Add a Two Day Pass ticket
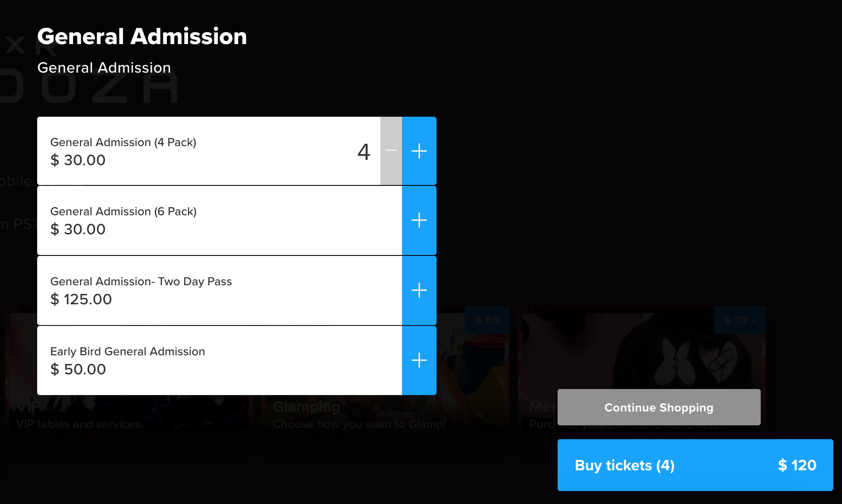Viewport: 842px width, 504px height. [x=419, y=290]
